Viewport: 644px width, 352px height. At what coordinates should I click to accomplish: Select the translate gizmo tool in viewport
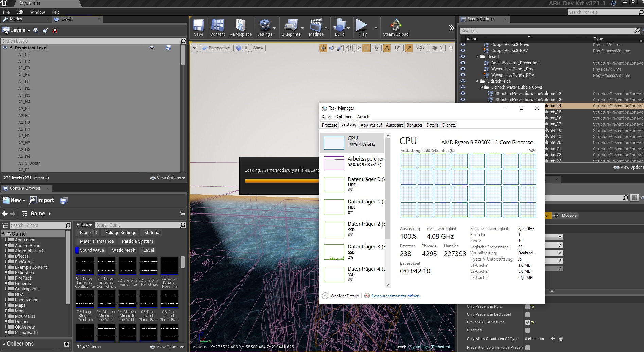323,48
